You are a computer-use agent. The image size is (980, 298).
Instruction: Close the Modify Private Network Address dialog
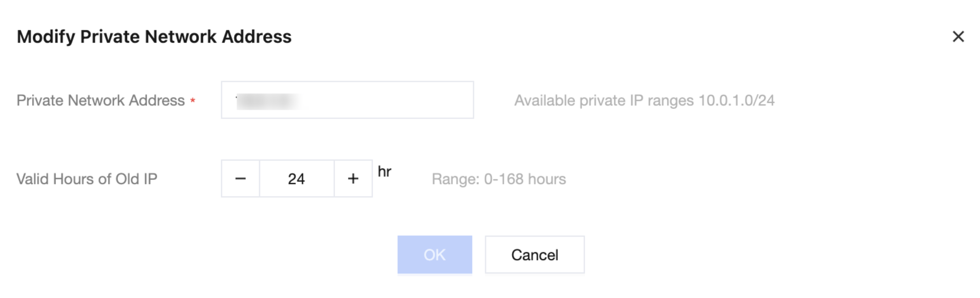958,36
